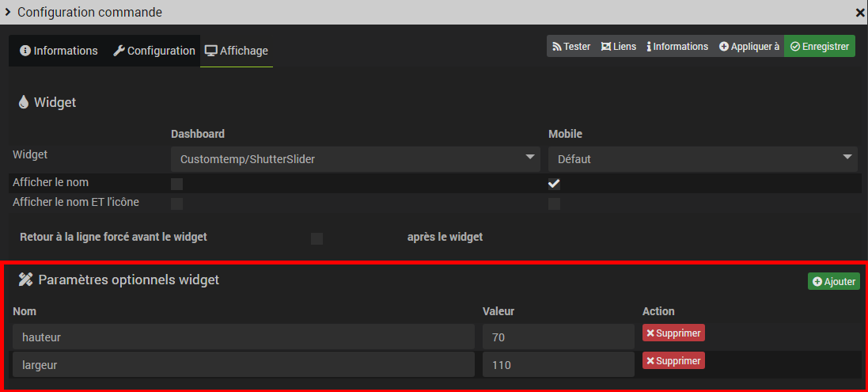868x392 pixels.
Task: Toggle forced line break before widget checkbox
Action: tap(316, 238)
